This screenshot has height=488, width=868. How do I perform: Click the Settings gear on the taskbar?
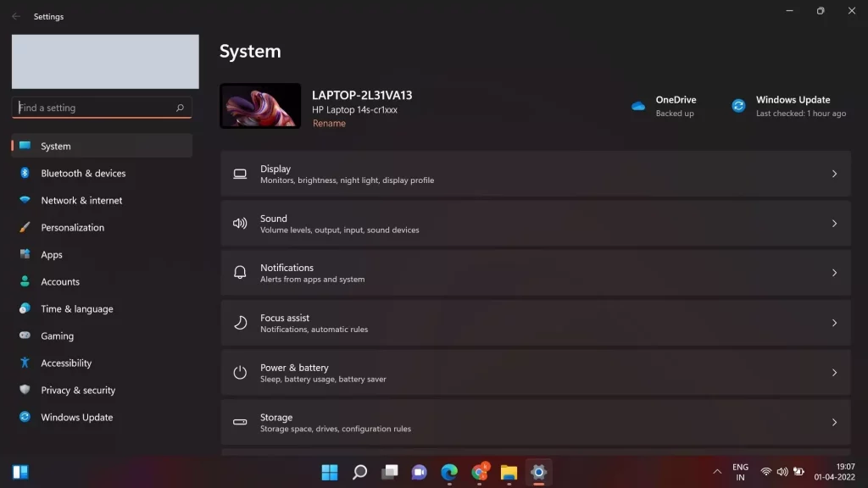tap(538, 472)
